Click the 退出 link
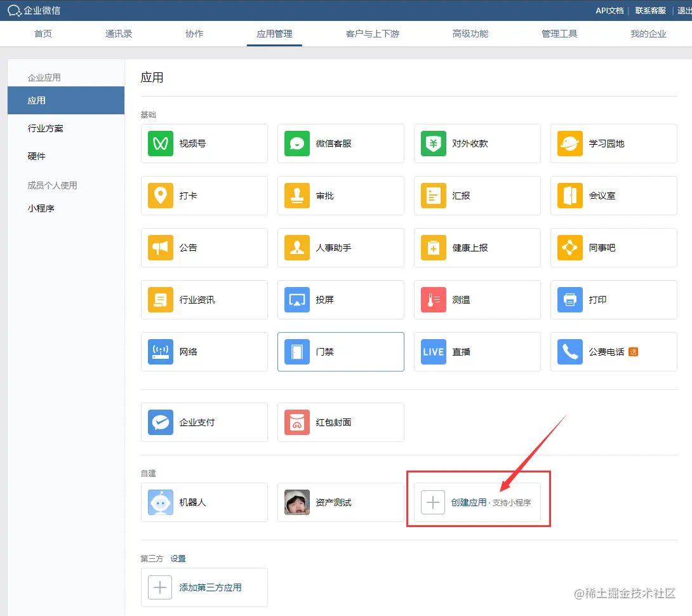 (684, 11)
